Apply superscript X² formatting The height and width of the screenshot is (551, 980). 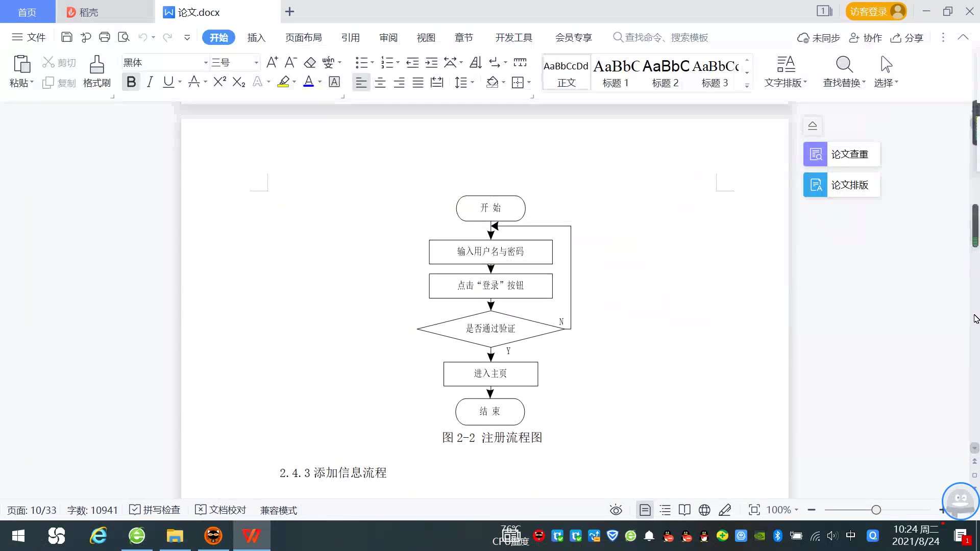click(219, 82)
